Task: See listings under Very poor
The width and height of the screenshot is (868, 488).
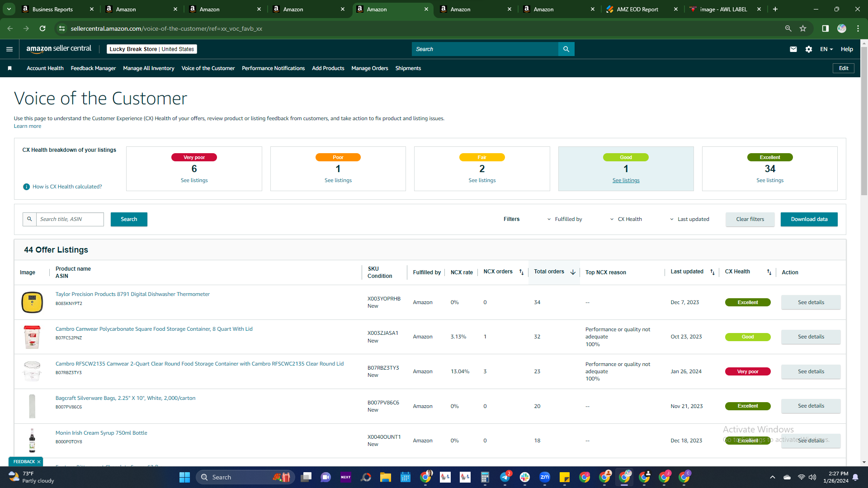Action: [194, 180]
